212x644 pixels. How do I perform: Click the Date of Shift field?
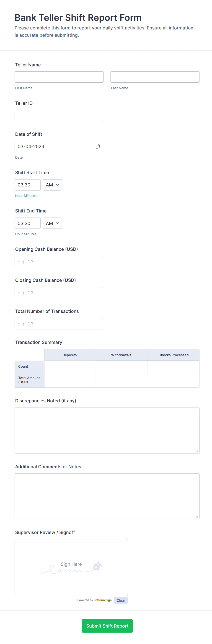54,147
